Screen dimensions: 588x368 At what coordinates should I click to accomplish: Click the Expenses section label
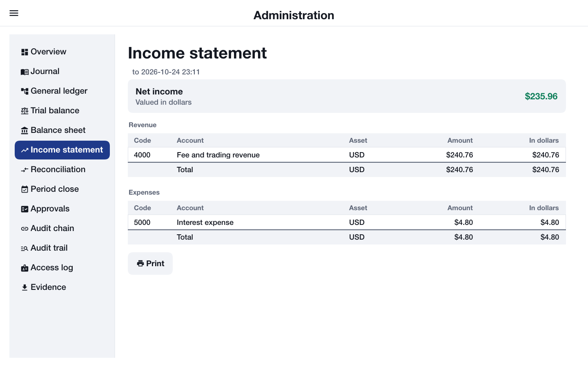[x=144, y=193]
